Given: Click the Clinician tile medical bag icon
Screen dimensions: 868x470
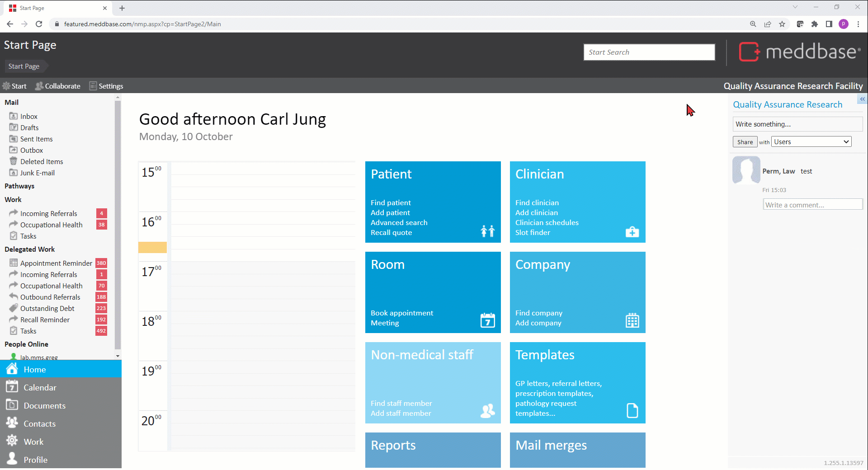Looking at the screenshot, I should pyautogui.click(x=632, y=232).
